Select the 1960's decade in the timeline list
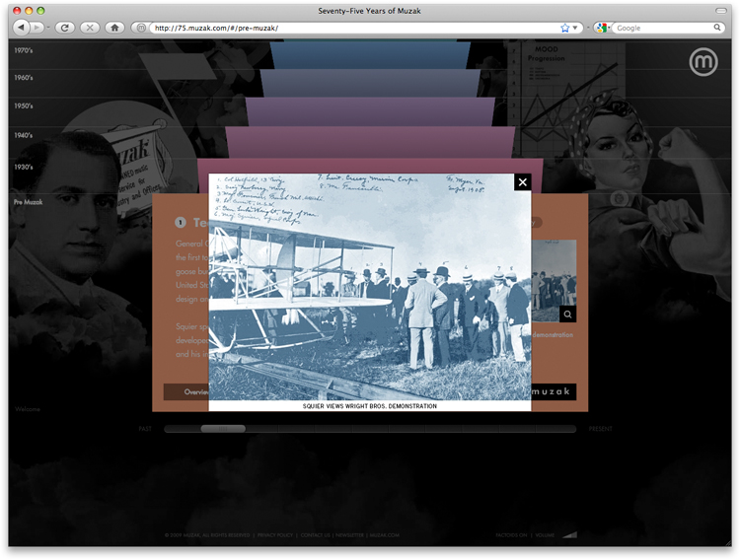This screenshot has width=740, height=560. pyautogui.click(x=23, y=78)
